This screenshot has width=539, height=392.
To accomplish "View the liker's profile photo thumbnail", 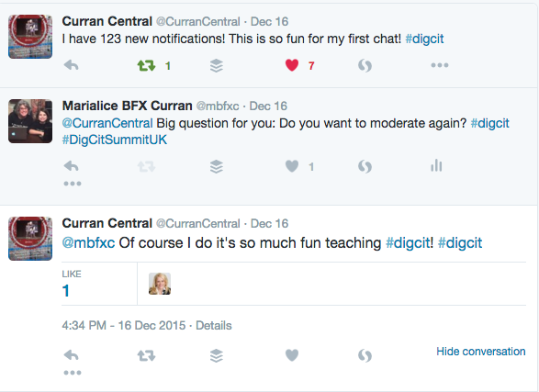I will [160, 284].
